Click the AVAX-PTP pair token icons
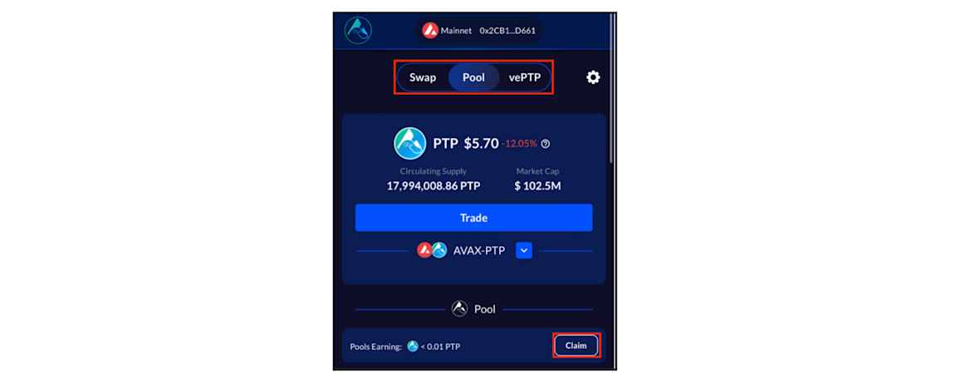This screenshot has height=384, width=980. (432, 250)
